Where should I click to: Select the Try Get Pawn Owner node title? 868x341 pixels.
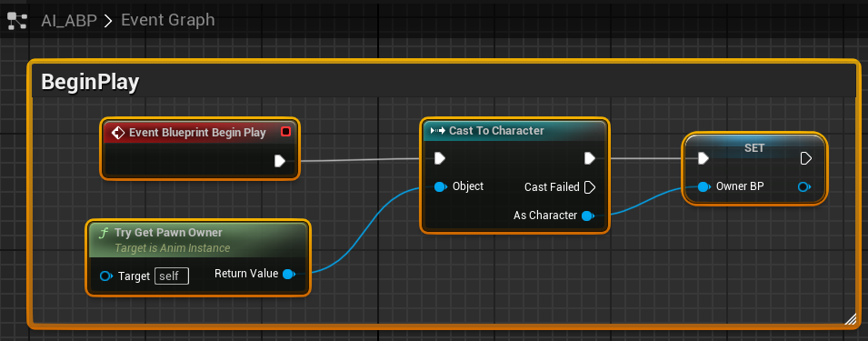pyautogui.click(x=168, y=233)
